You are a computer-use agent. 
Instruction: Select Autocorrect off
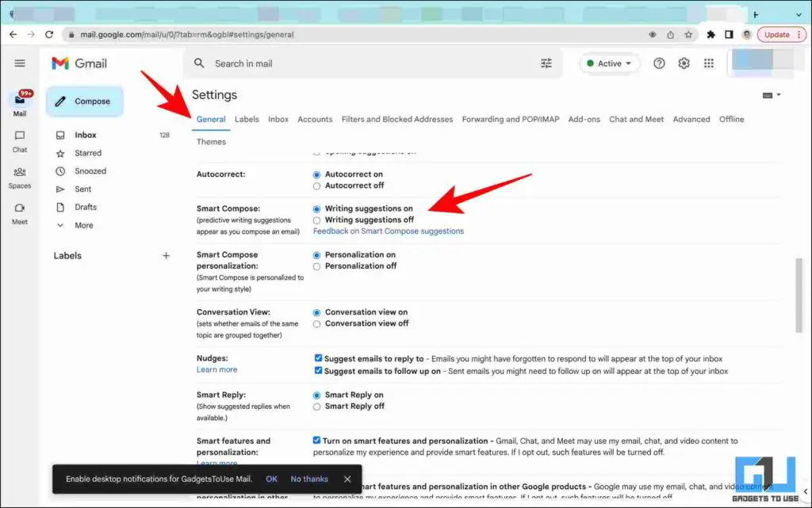pyautogui.click(x=316, y=186)
